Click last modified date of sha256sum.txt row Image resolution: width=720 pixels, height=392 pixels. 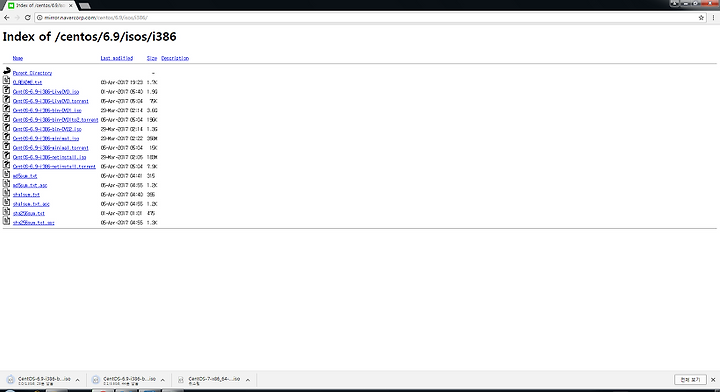pyautogui.click(x=122, y=213)
